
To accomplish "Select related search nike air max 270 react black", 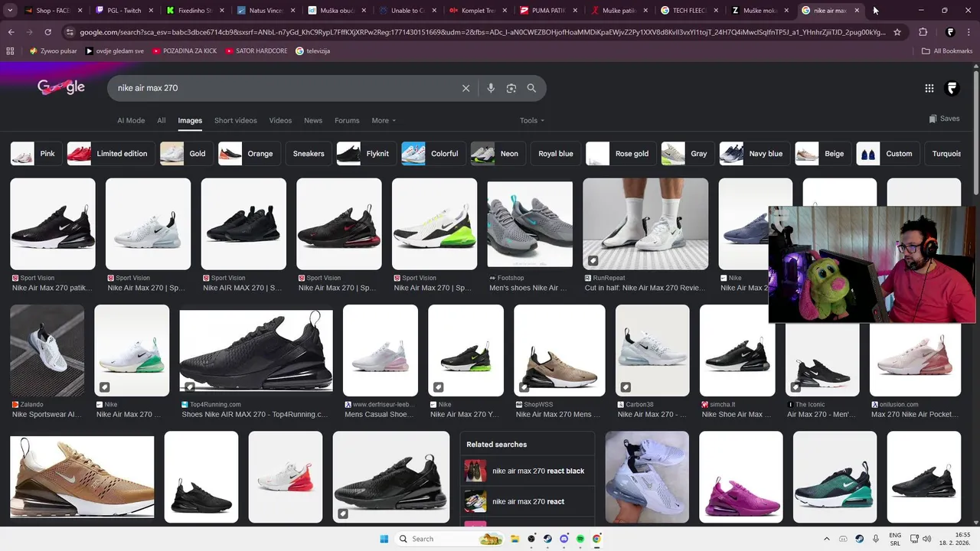I will pos(528,471).
